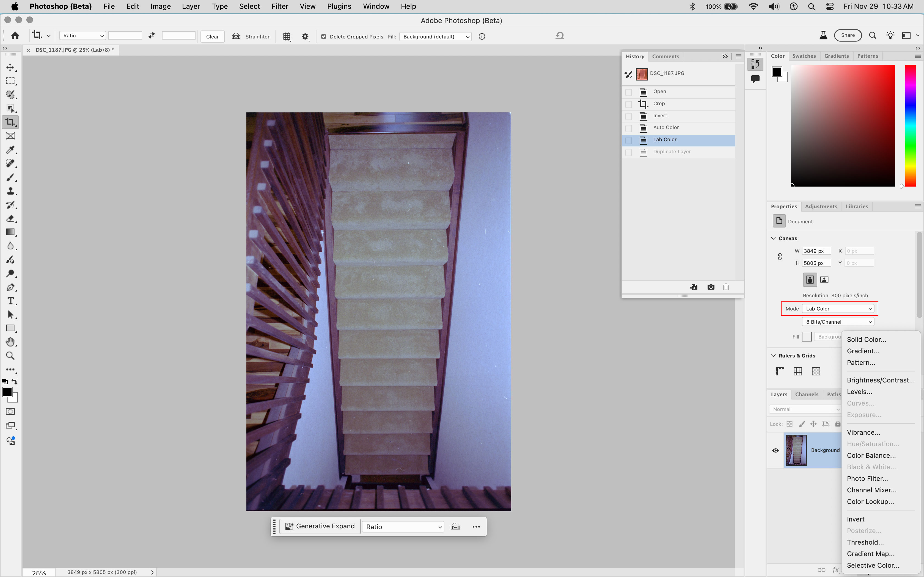Select the Type tool

pos(10,301)
